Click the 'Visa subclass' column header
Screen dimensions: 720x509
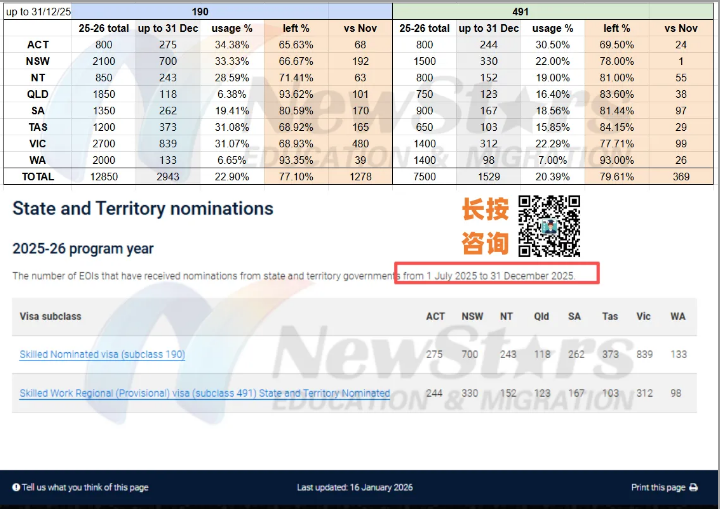tap(50, 316)
